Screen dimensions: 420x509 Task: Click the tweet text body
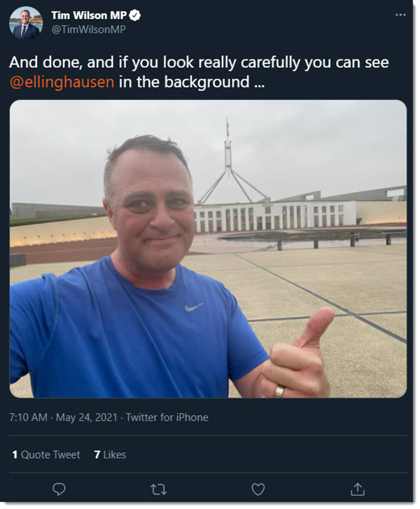(x=199, y=71)
